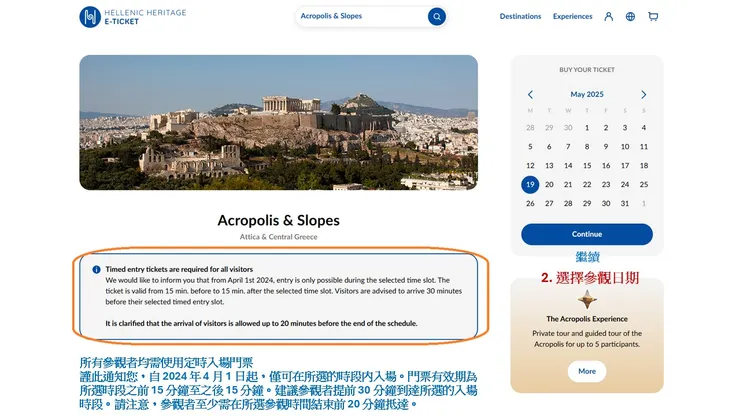Open the language globe icon
The width and height of the screenshot is (740, 416).
click(x=630, y=17)
